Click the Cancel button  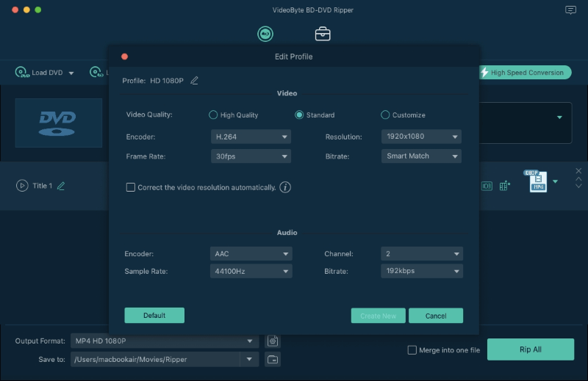[436, 316]
